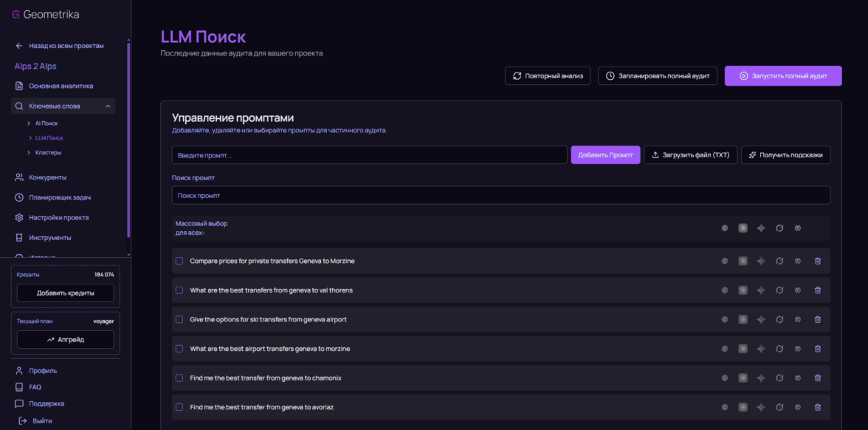Open 'Конкуренты' in the sidebar
The height and width of the screenshot is (430, 868).
(47, 177)
